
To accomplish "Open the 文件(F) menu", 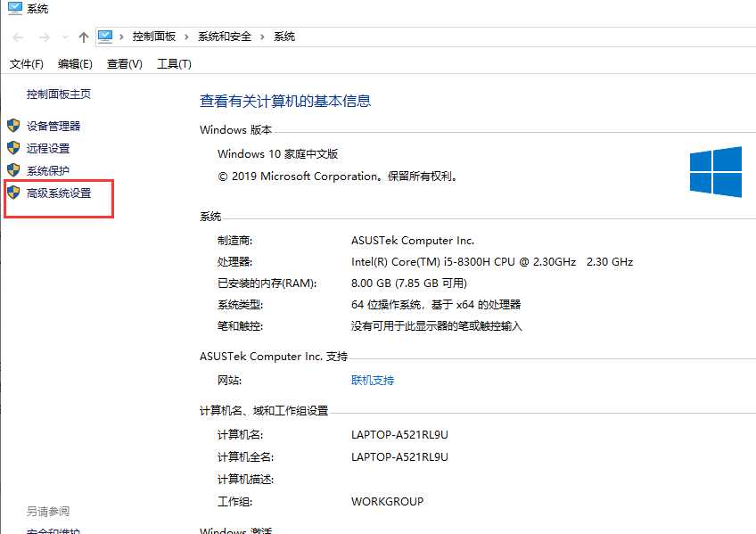I will coord(27,64).
